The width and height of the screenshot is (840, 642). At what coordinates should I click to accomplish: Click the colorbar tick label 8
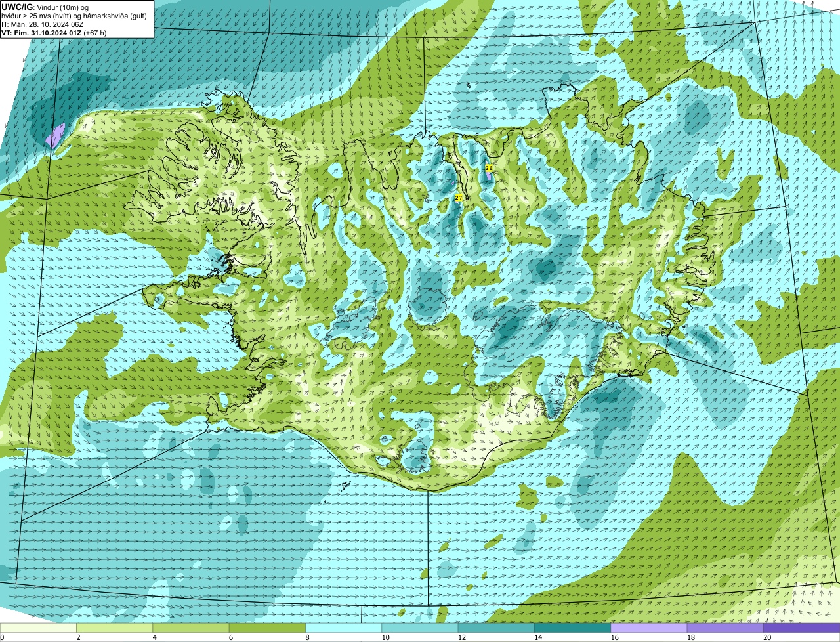[307, 637]
